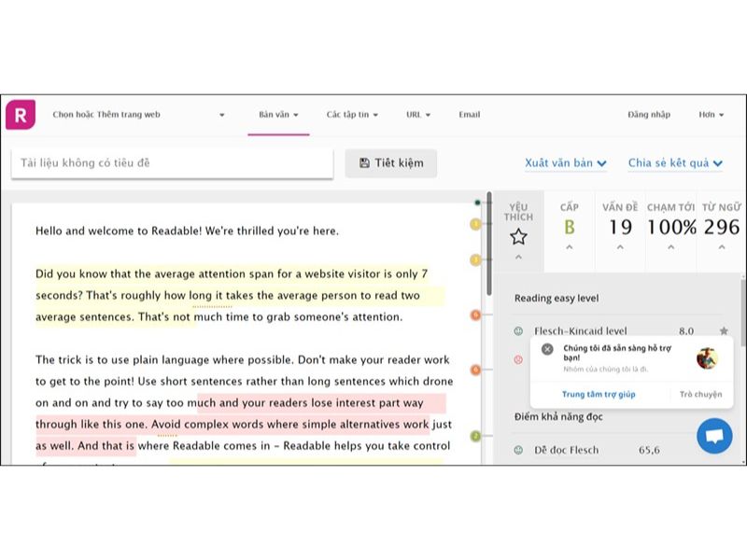Screen dimensions: 747x560
Task: Open the Chia sẻ kết quả dropdown
Action: [675, 162]
